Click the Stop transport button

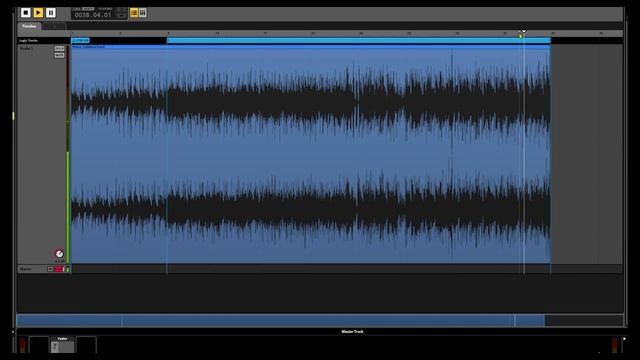(26, 13)
